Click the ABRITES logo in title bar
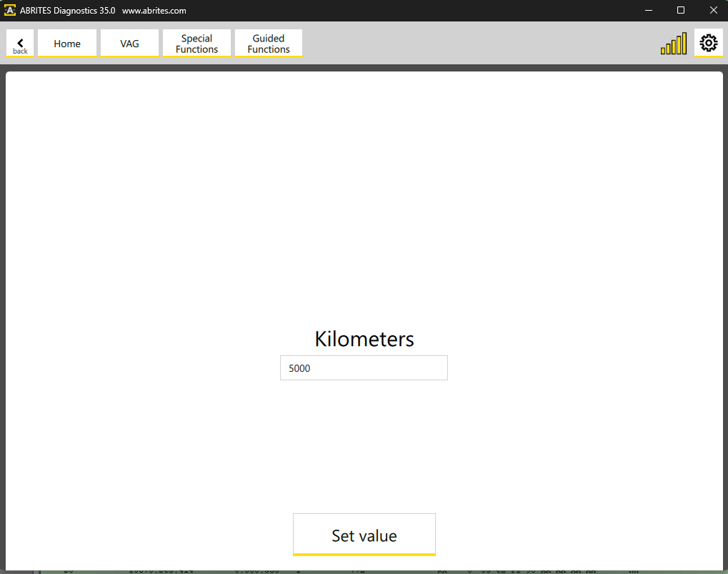 tap(10, 10)
